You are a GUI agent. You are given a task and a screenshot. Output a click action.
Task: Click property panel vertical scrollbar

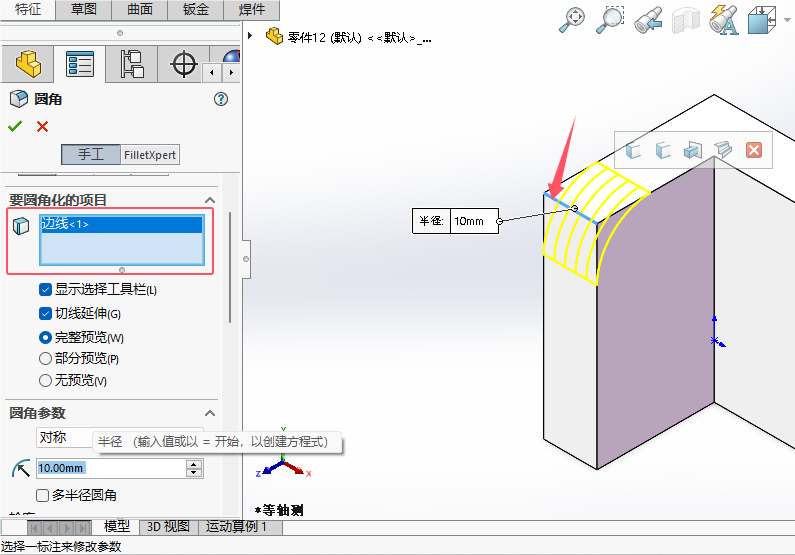click(x=231, y=268)
